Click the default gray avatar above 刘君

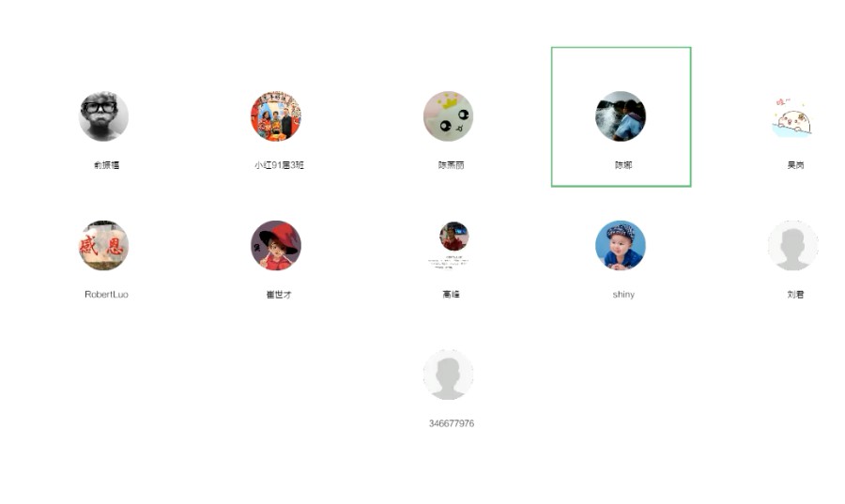(792, 246)
